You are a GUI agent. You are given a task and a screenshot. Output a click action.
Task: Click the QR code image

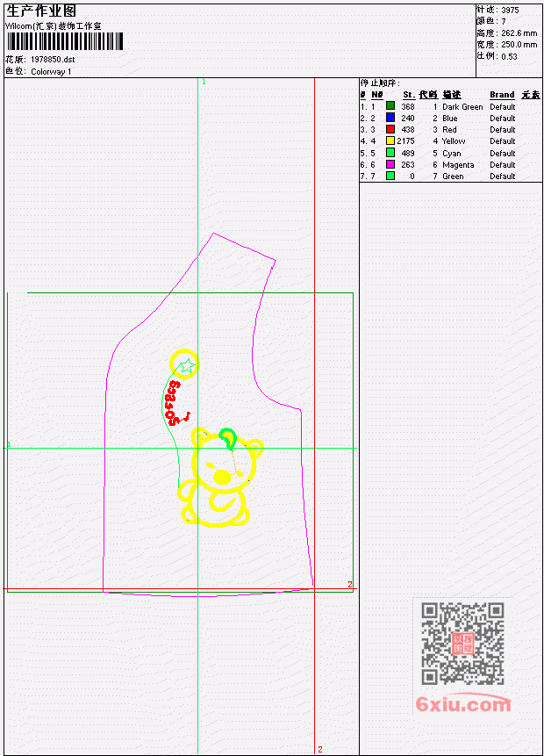click(x=463, y=644)
